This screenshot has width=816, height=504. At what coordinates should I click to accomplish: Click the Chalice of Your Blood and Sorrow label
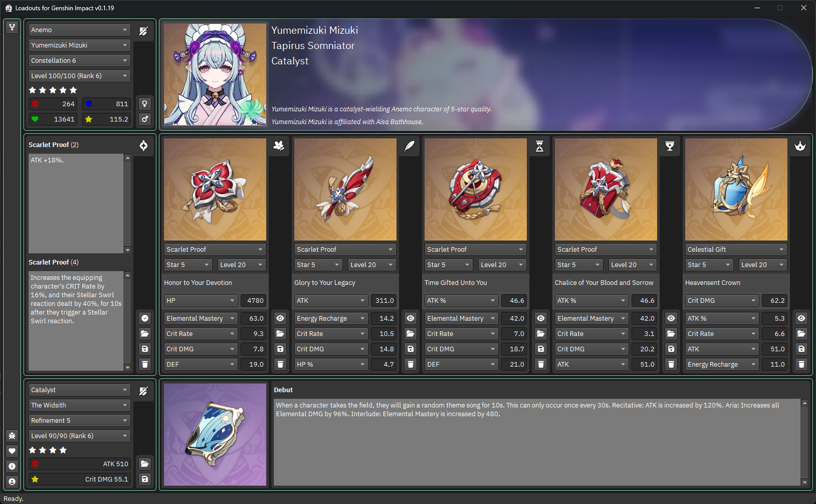pyautogui.click(x=604, y=282)
